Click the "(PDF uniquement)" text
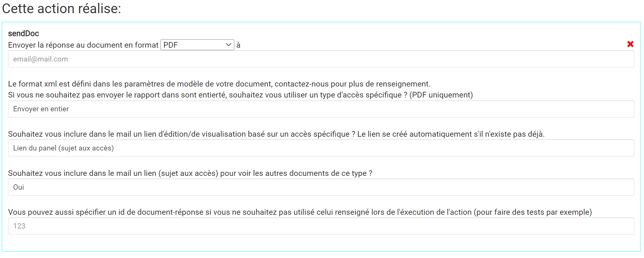The image size is (644, 258). 441,95
